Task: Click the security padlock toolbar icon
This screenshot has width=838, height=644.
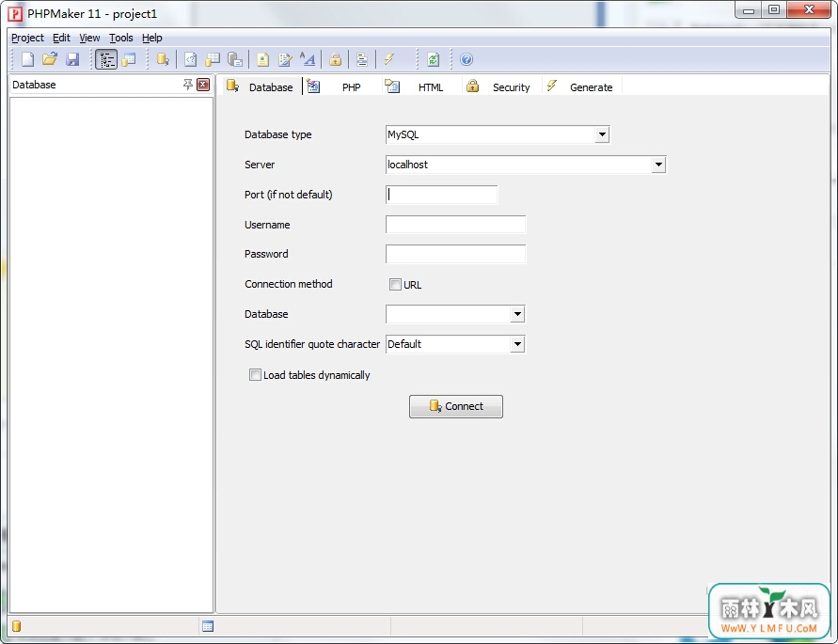Action: click(x=335, y=59)
